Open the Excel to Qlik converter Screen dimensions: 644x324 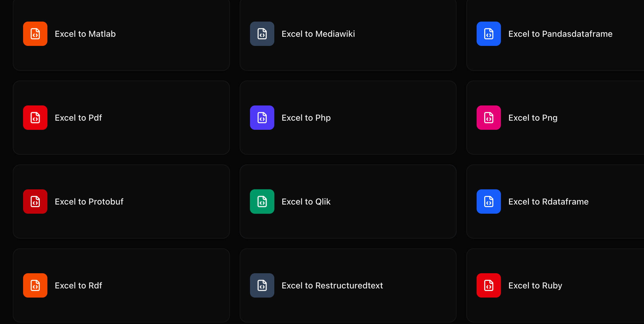pyautogui.click(x=348, y=202)
